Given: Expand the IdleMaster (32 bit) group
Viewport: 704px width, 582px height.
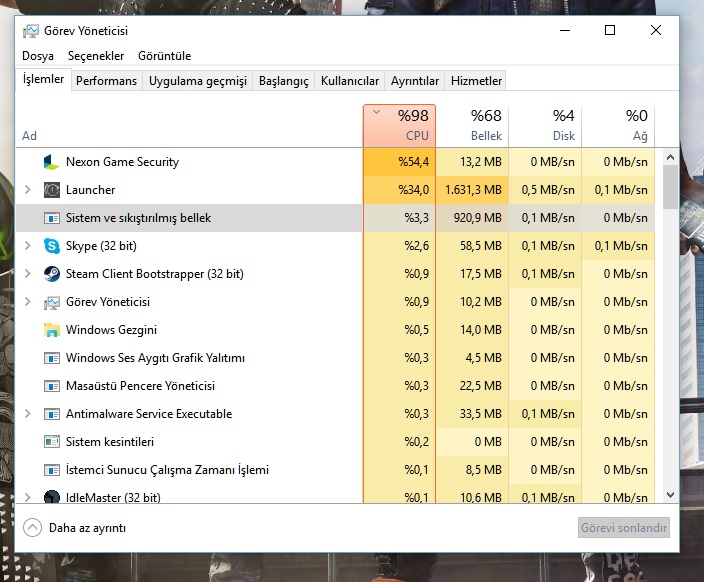Looking at the screenshot, I should pos(27,497).
